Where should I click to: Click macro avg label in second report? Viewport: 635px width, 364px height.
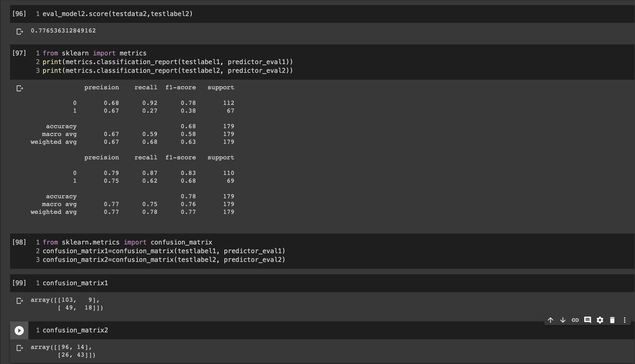coord(59,204)
